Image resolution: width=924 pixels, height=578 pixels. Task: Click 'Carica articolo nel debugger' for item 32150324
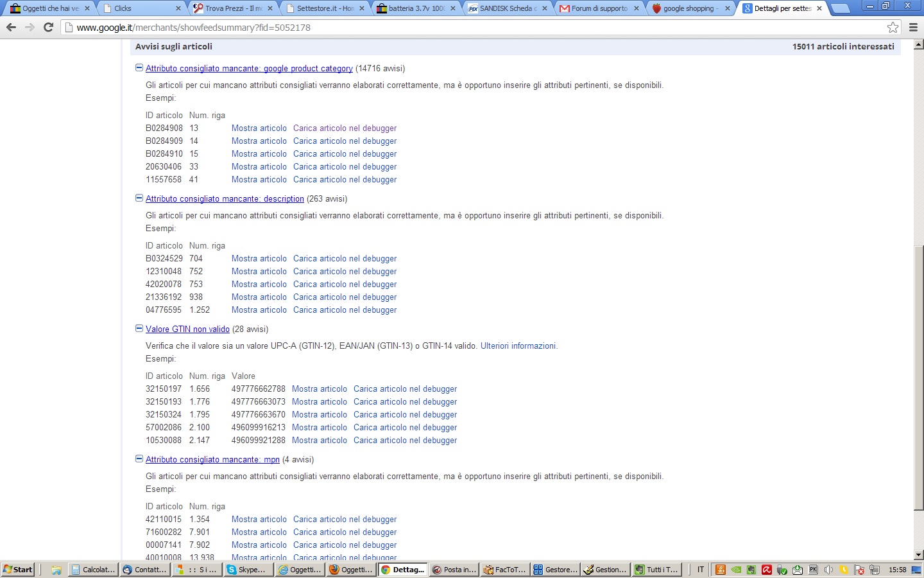pos(405,415)
